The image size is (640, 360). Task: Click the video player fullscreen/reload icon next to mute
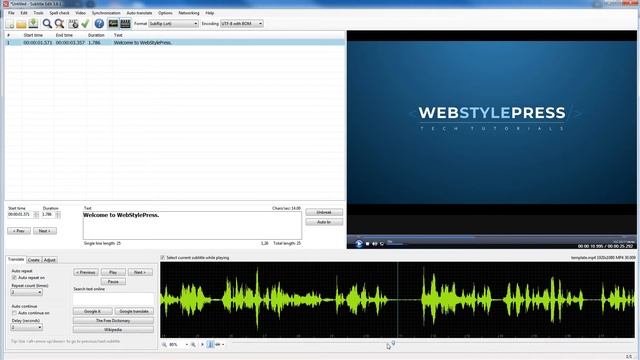[x=382, y=244]
